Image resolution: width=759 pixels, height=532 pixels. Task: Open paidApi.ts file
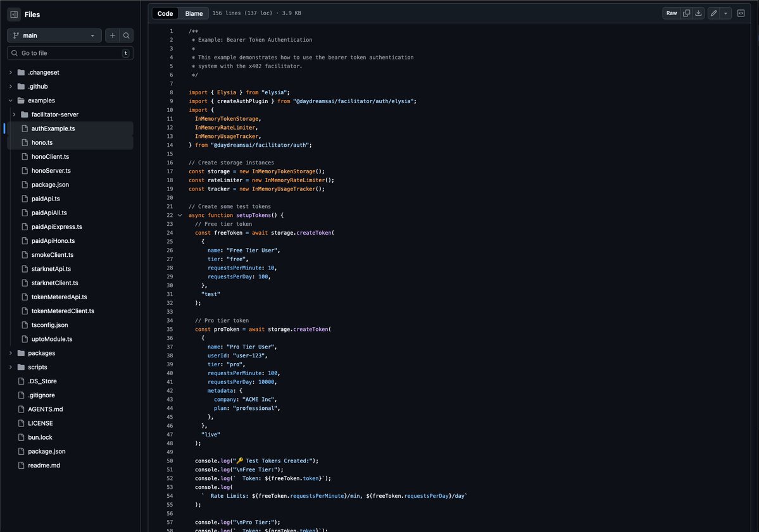tap(46, 199)
